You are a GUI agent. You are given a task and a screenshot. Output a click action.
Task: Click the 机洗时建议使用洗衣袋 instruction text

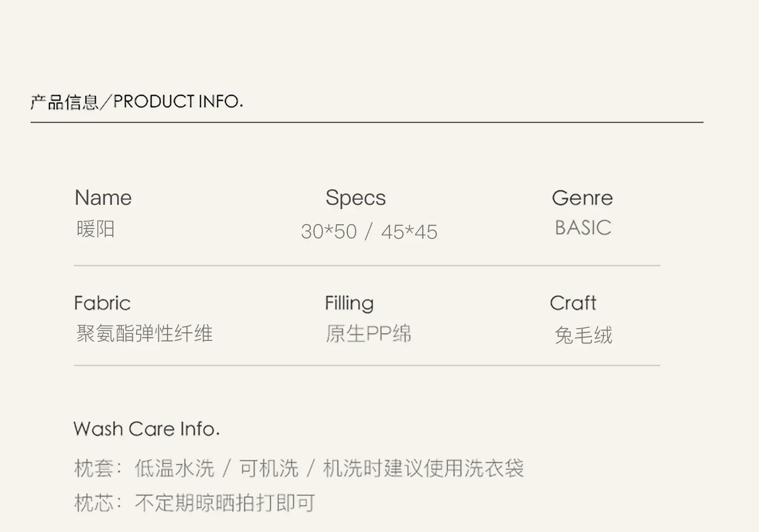423,468
